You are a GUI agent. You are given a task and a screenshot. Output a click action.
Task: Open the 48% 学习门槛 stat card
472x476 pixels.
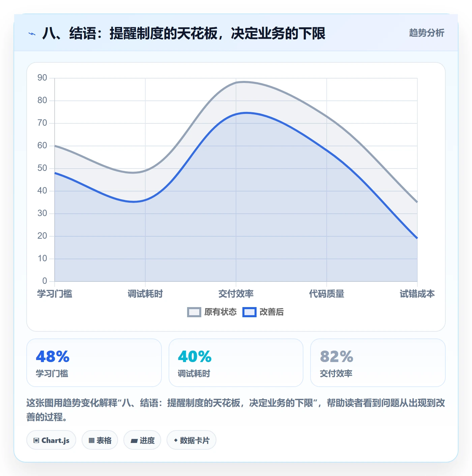pyautogui.click(x=94, y=363)
